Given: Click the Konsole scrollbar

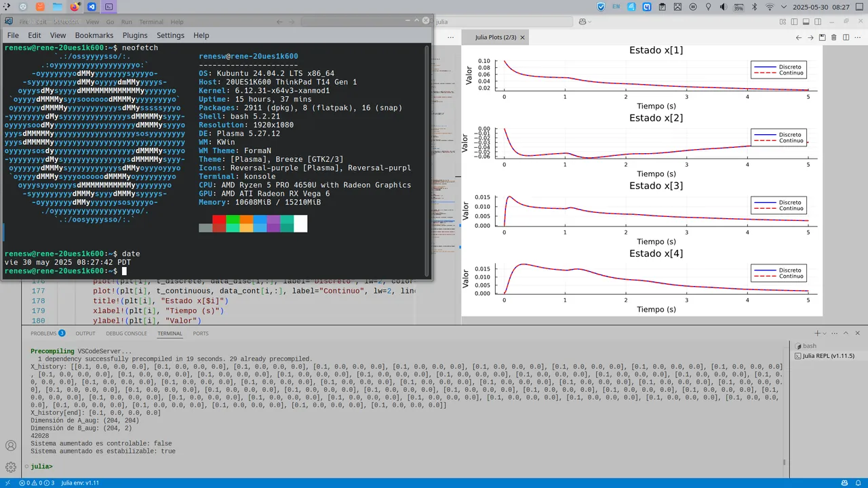Looking at the screenshot, I should click(427, 159).
